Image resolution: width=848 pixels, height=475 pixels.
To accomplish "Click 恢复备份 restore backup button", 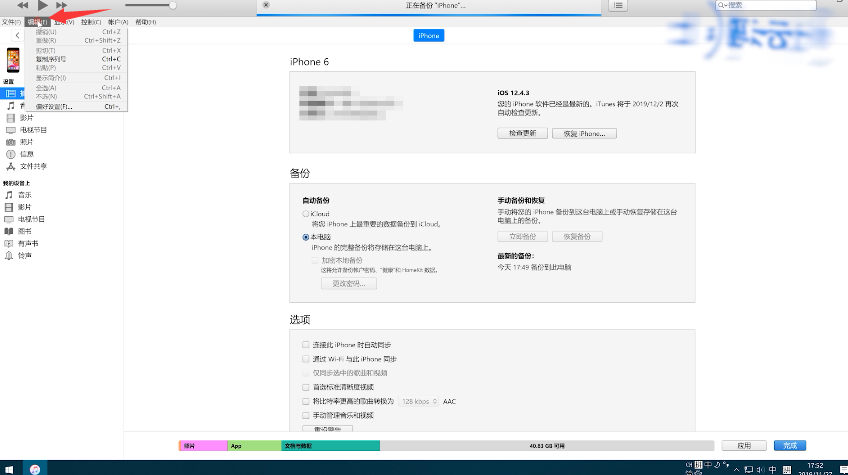I will coord(577,236).
